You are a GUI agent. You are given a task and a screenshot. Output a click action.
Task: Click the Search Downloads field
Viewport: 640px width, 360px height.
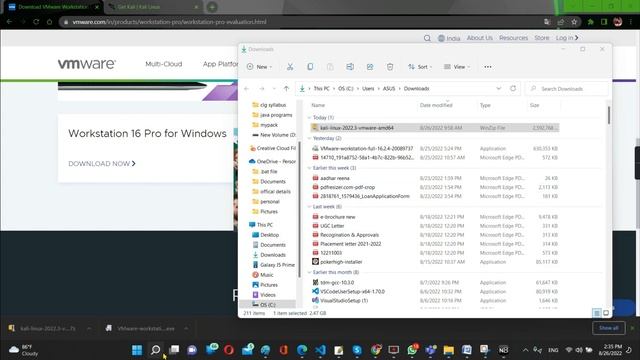click(x=567, y=89)
